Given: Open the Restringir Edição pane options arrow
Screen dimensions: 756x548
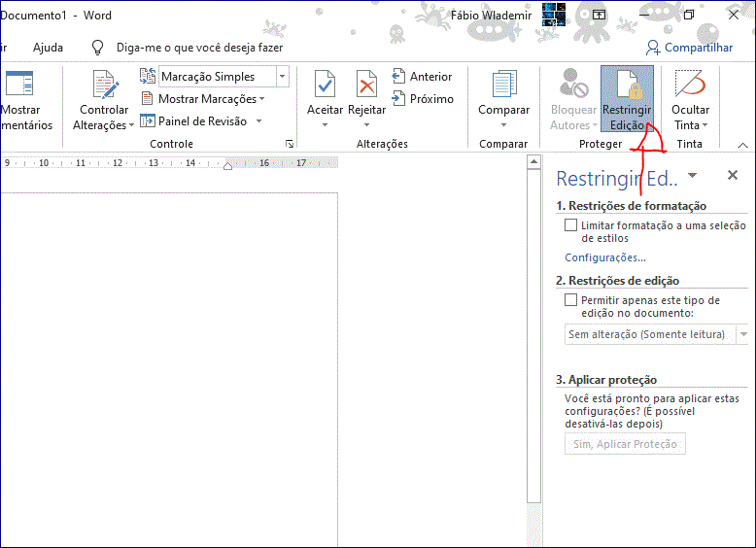Looking at the screenshot, I should (x=693, y=175).
